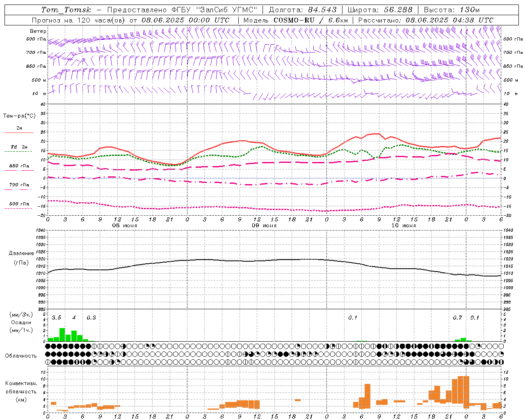Click the "4" three-hour precipitation total
Image resolution: width=525 pixels, height=420 pixels.
tap(74, 317)
